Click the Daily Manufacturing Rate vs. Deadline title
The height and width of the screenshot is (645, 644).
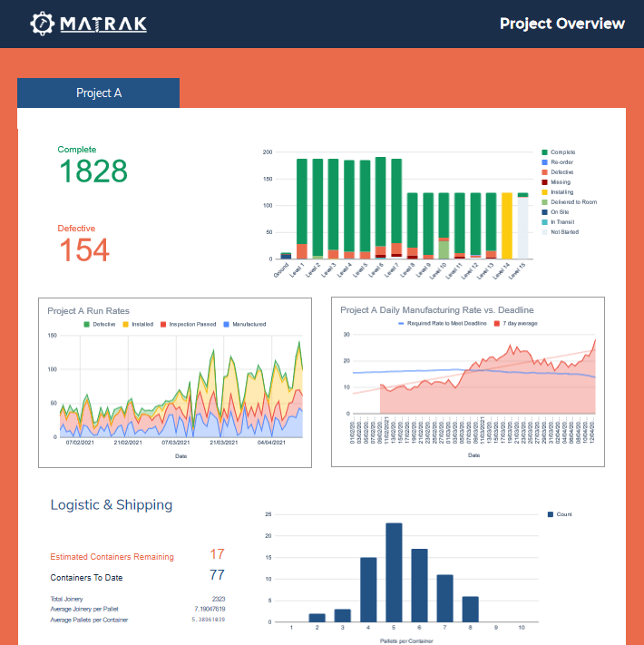(x=436, y=310)
